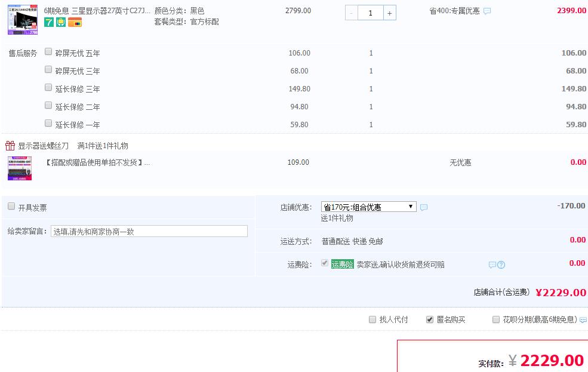588x372 pixels.
Task: Click the green 运费险 label badge
Action: point(343,265)
